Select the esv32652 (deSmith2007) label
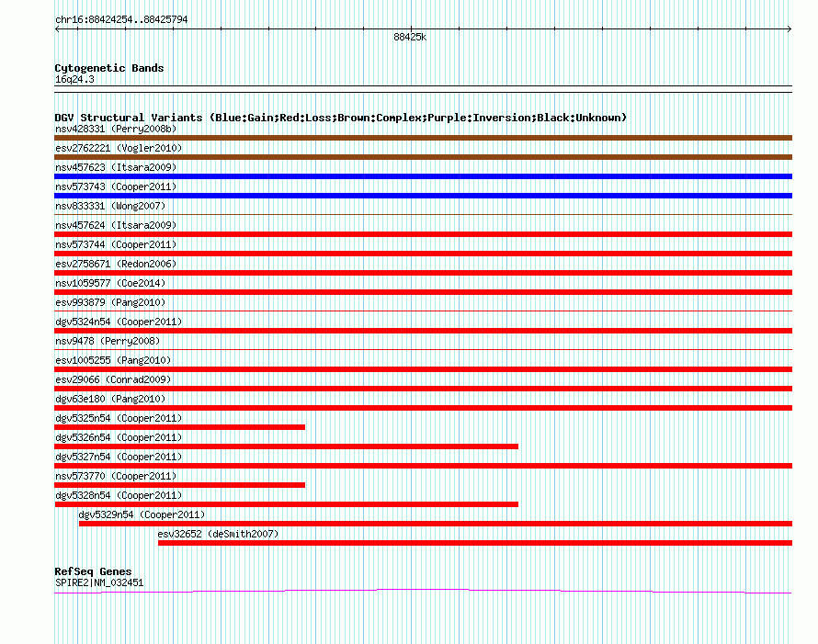 [x=218, y=534]
